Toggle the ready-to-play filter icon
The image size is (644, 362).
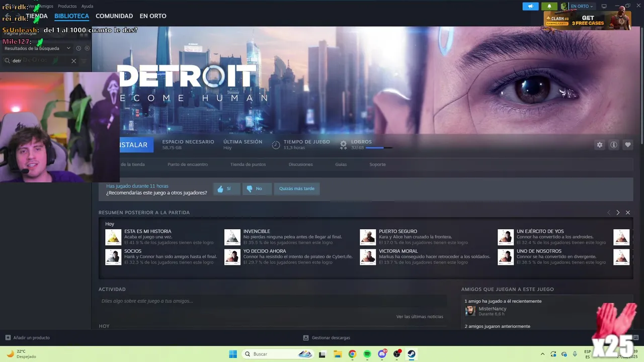point(87,48)
